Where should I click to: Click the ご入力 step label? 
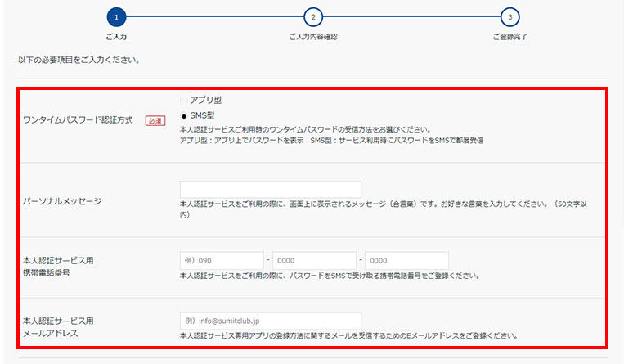coord(116,37)
